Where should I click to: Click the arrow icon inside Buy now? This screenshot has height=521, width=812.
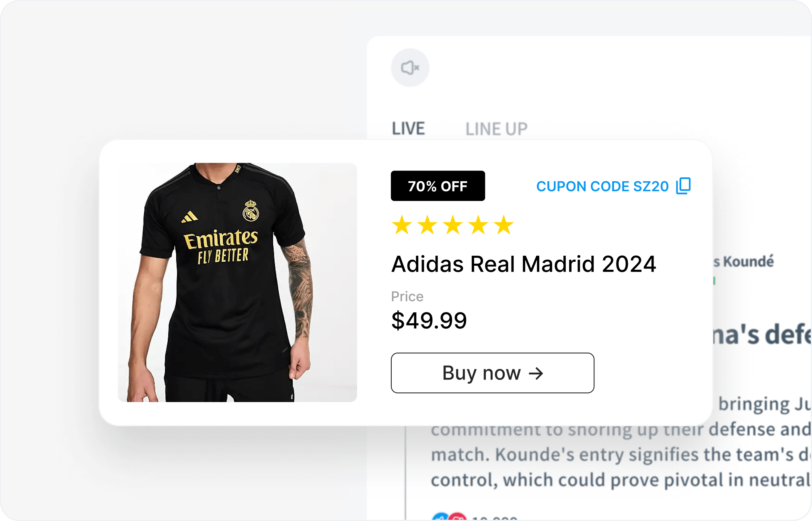[536, 373]
